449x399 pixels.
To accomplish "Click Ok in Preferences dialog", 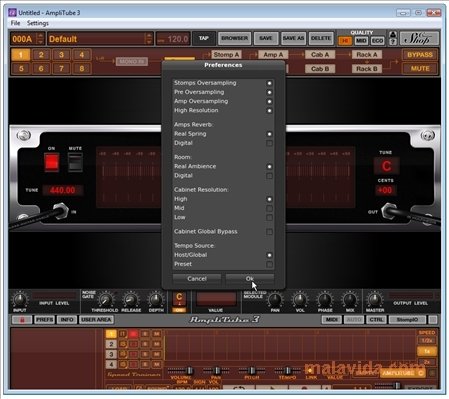I will click(x=250, y=279).
